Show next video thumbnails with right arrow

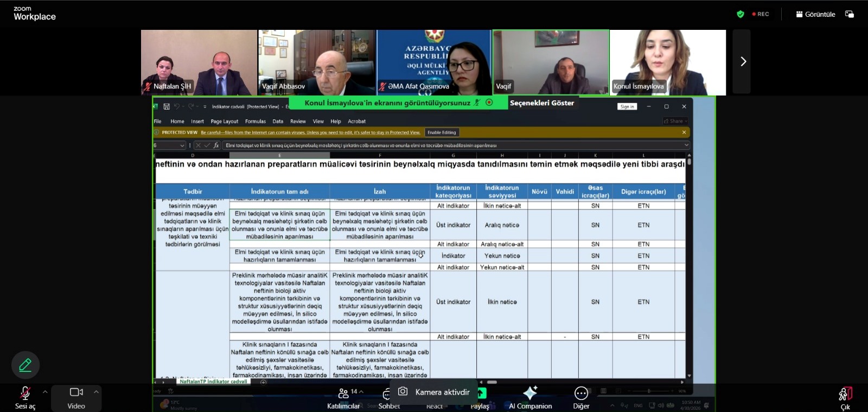tap(742, 62)
